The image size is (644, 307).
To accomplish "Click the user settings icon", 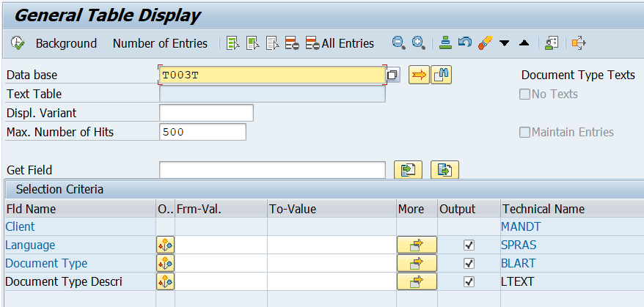I will click(551, 42).
